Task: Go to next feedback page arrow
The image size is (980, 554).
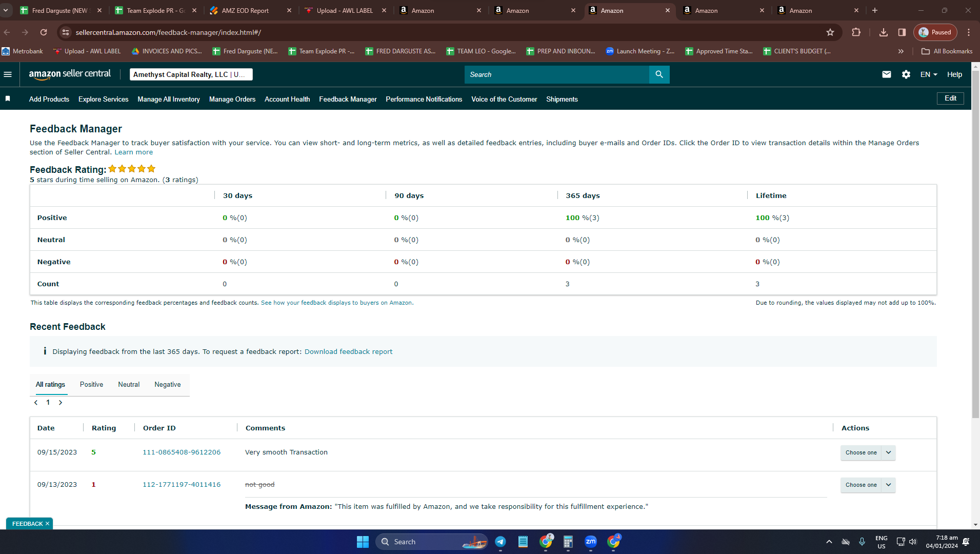Action: click(x=61, y=403)
